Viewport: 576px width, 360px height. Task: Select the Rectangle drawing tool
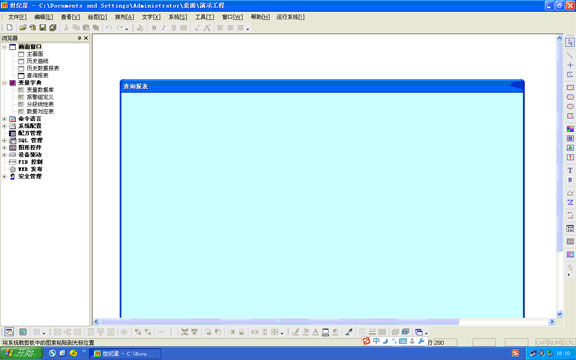tap(570, 87)
